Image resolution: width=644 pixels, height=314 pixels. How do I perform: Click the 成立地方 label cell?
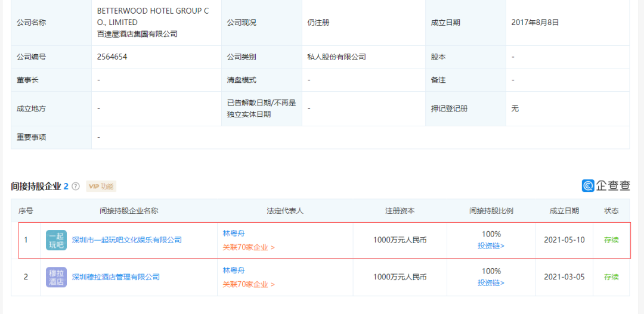pos(51,109)
